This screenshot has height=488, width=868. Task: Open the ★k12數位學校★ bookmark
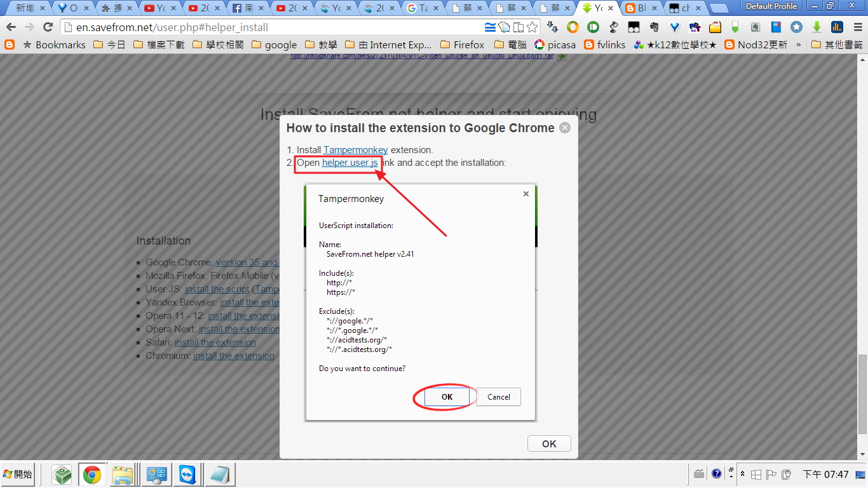pos(675,44)
